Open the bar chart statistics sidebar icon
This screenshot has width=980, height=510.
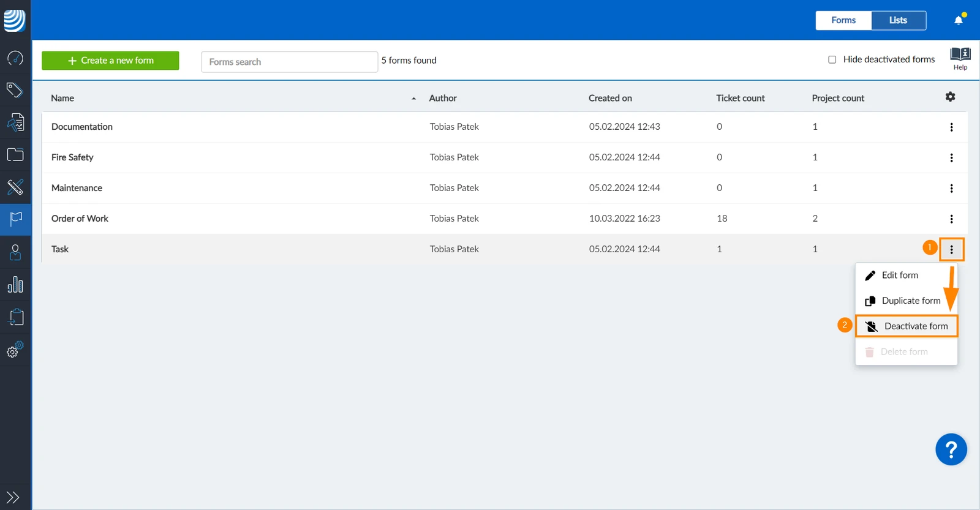[x=15, y=285]
